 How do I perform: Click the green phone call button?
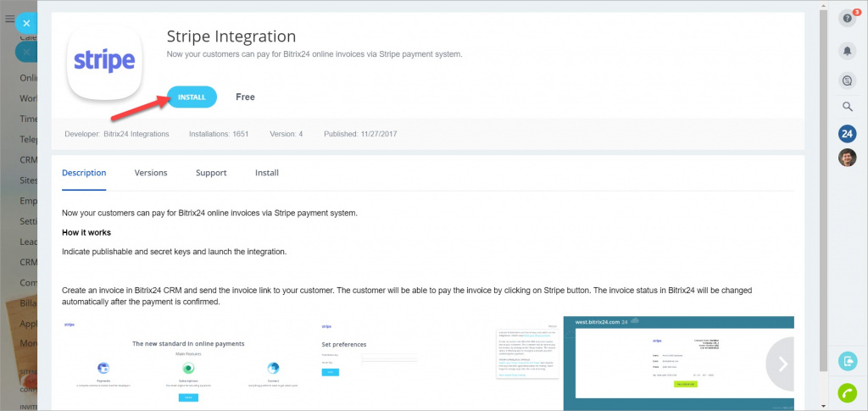[847, 392]
